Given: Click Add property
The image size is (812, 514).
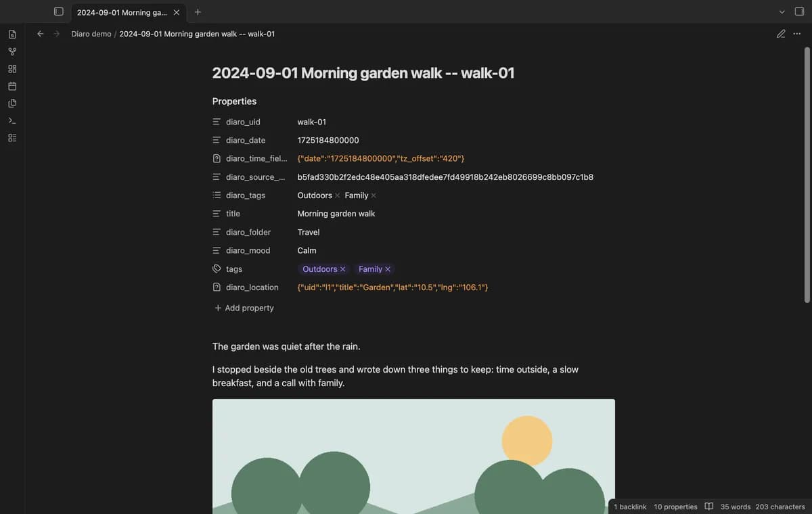Looking at the screenshot, I should (x=244, y=308).
